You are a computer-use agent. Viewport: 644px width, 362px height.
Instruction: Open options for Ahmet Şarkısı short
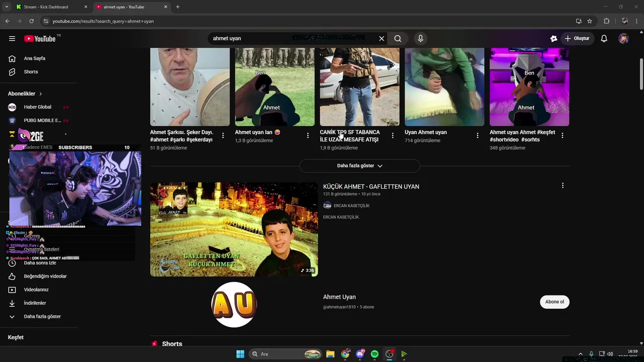[x=223, y=136]
